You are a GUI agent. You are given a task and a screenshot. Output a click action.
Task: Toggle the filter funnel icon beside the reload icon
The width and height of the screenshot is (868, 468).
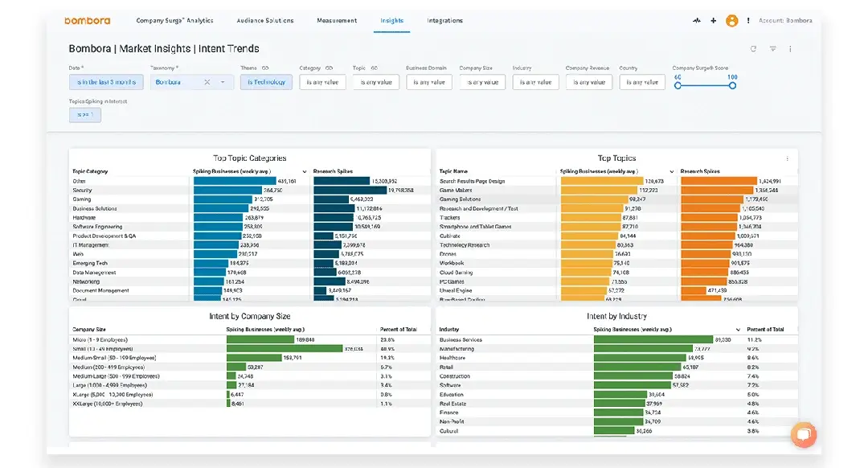point(773,49)
